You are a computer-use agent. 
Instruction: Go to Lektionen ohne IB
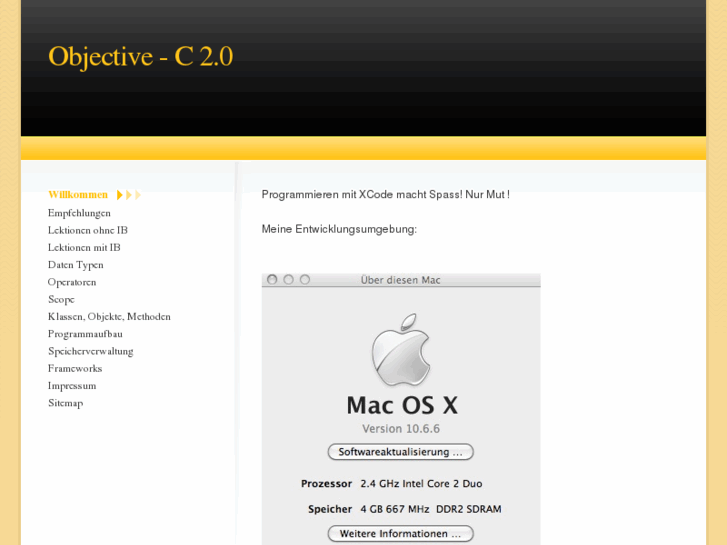tap(88, 231)
